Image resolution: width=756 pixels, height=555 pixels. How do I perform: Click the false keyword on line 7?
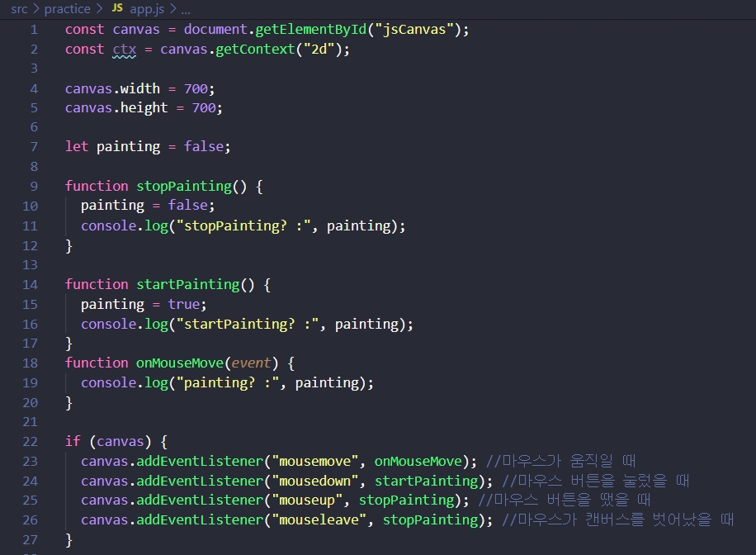205,146
